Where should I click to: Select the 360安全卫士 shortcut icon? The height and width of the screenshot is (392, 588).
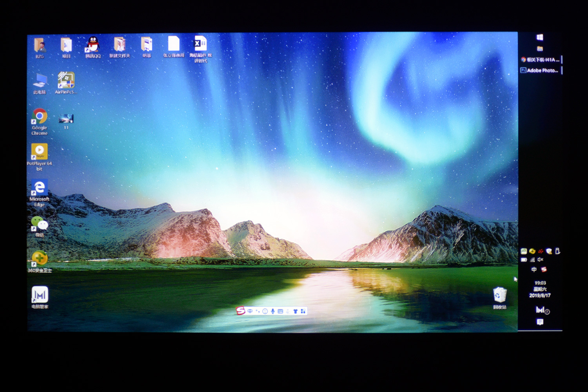click(39, 259)
